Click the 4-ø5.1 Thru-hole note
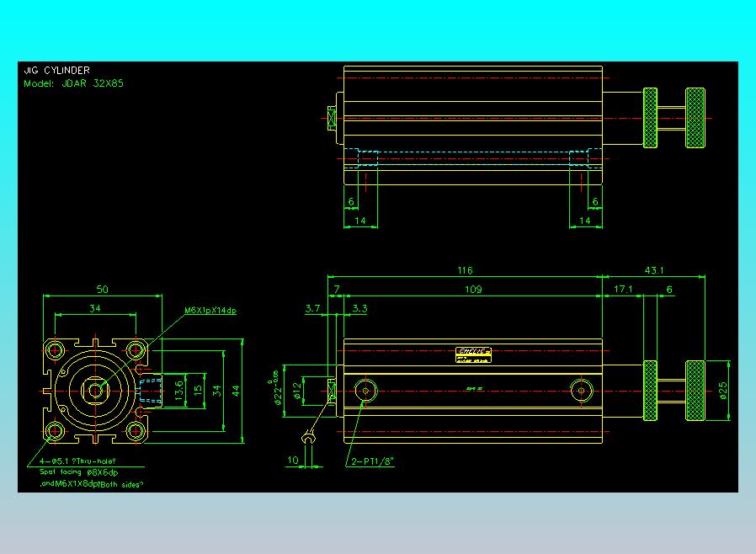The height and width of the screenshot is (554, 756). (x=77, y=461)
